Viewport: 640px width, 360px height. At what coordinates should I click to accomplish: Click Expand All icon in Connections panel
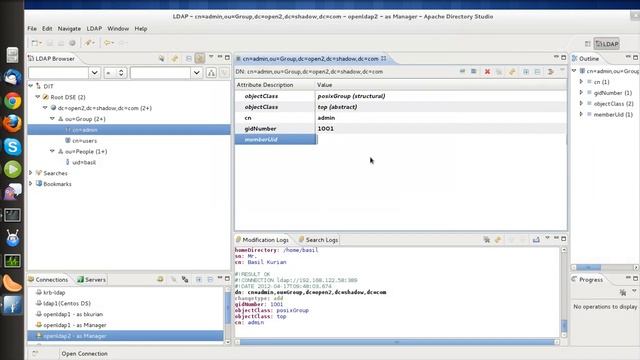198,279
